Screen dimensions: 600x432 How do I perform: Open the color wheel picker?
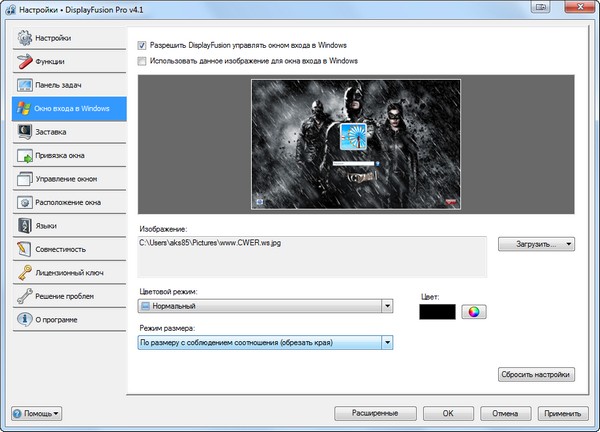[x=473, y=312]
